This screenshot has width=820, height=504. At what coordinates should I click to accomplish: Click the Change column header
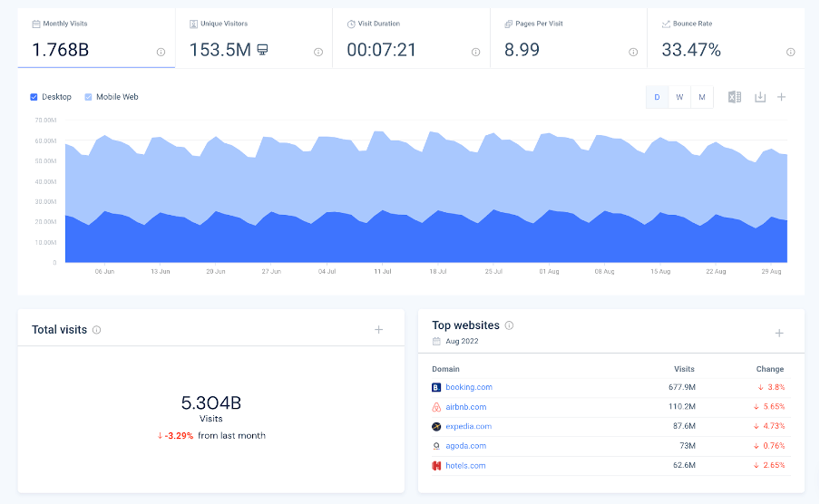[x=770, y=369]
